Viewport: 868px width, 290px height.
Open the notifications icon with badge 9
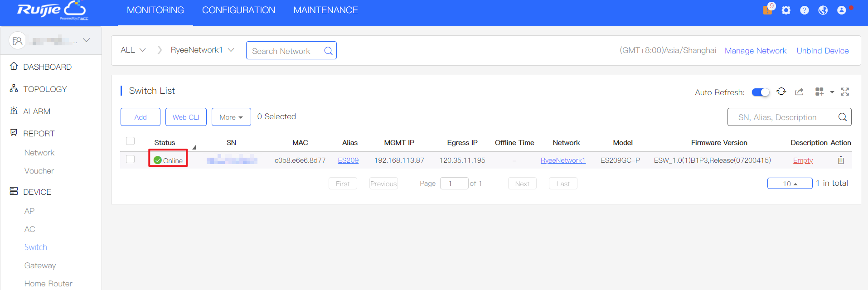[x=768, y=10]
